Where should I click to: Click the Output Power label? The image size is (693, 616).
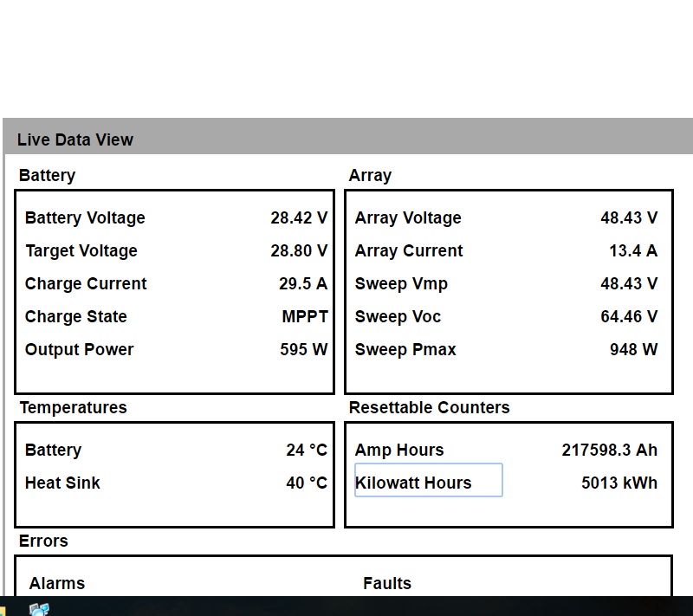click(79, 349)
